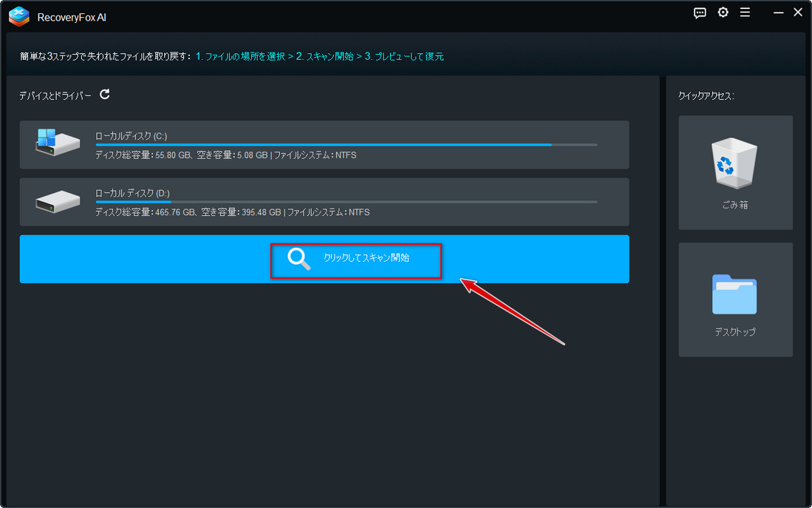The width and height of the screenshot is (812, 508).
Task: Click the デバイスとドライバー heading
Action: pyautogui.click(x=55, y=96)
